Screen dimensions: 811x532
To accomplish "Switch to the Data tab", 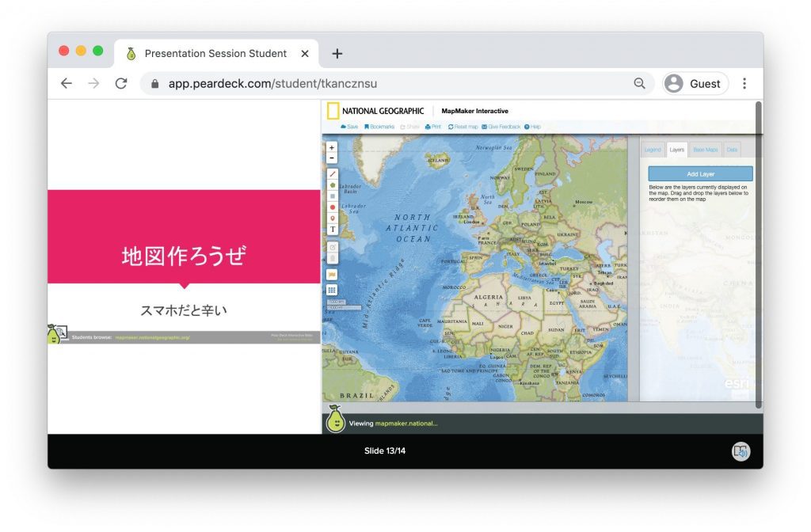I will click(732, 150).
